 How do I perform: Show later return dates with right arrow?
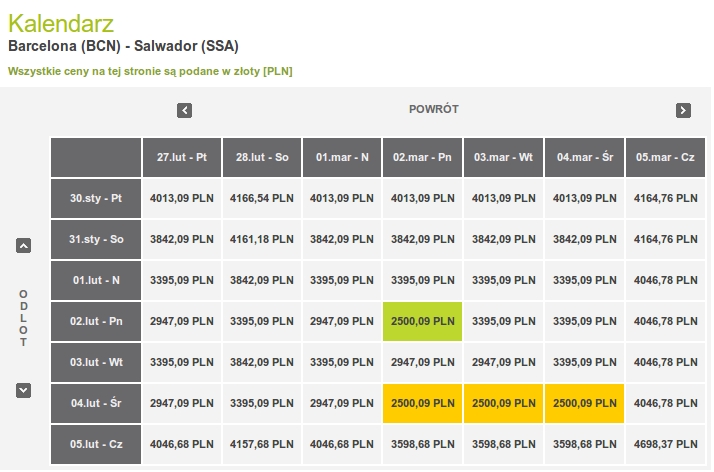tap(683, 110)
